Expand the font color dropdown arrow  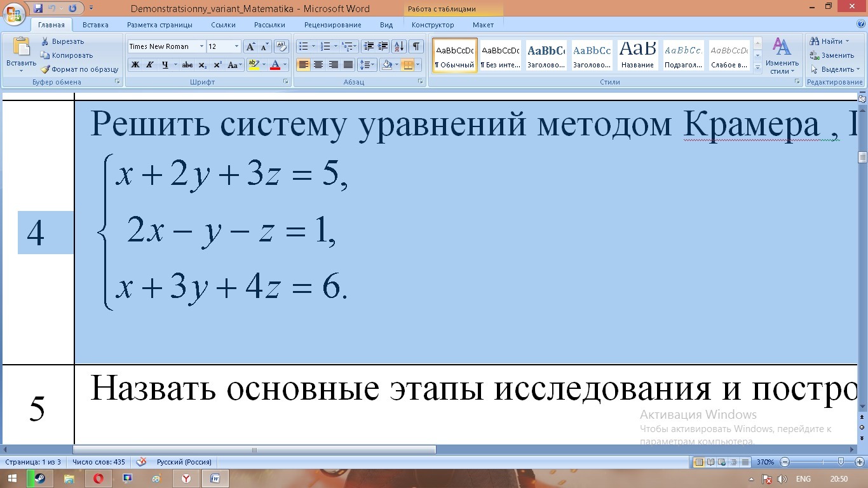(286, 64)
